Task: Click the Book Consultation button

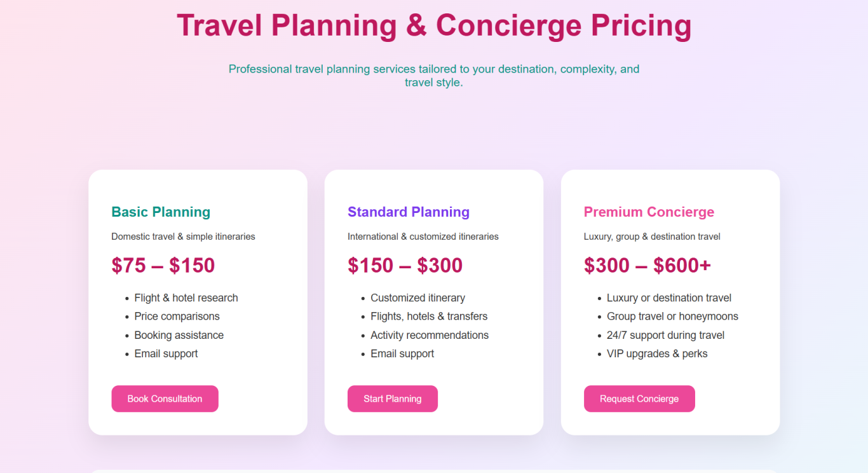Action: coord(165,399)
